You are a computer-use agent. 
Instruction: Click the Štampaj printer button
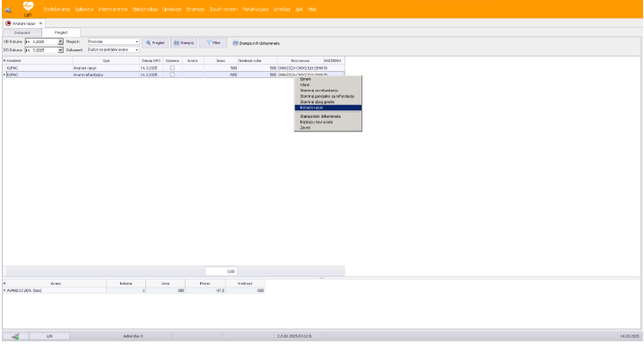click(x=184, y=43)
